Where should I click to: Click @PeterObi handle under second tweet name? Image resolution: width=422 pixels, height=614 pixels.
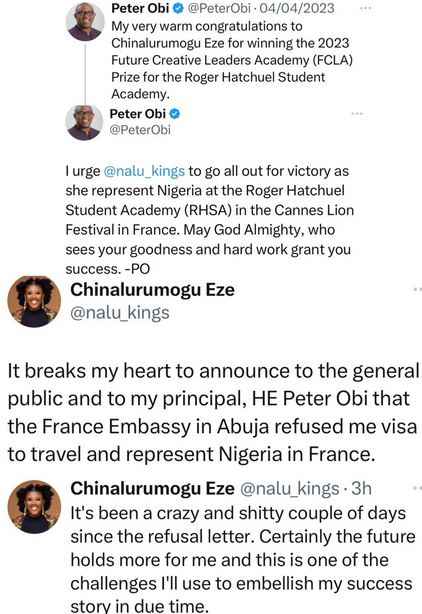(140, 130)
